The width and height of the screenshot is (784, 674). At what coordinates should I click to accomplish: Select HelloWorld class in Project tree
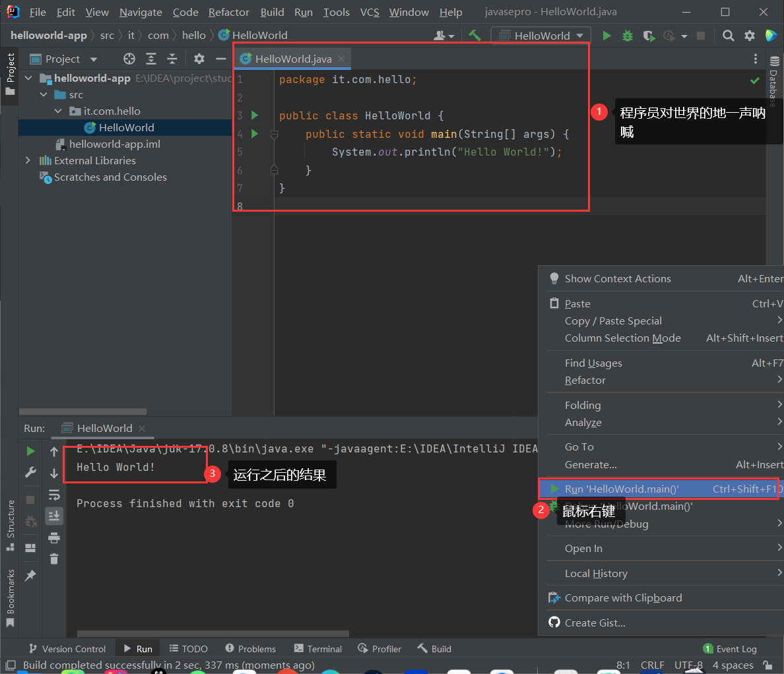[x=126, y=127]
